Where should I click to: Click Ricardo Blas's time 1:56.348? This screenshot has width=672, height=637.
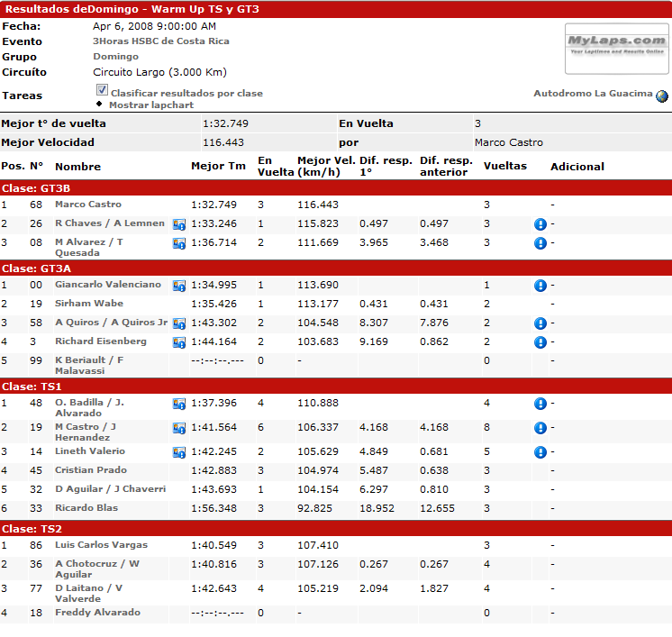pyautogui.click(x=213, y=508)
